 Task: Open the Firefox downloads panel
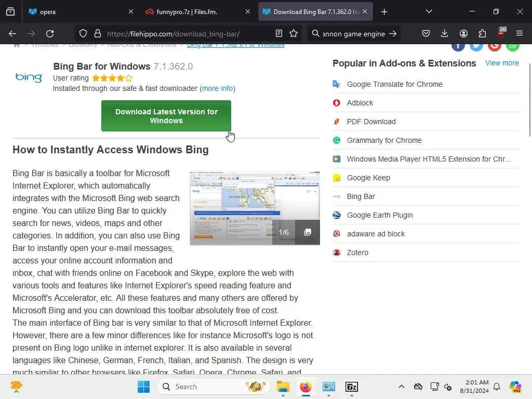click(445, 33)
